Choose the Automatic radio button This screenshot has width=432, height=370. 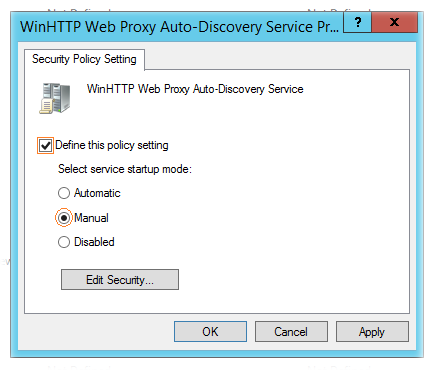tap(64, 193)
